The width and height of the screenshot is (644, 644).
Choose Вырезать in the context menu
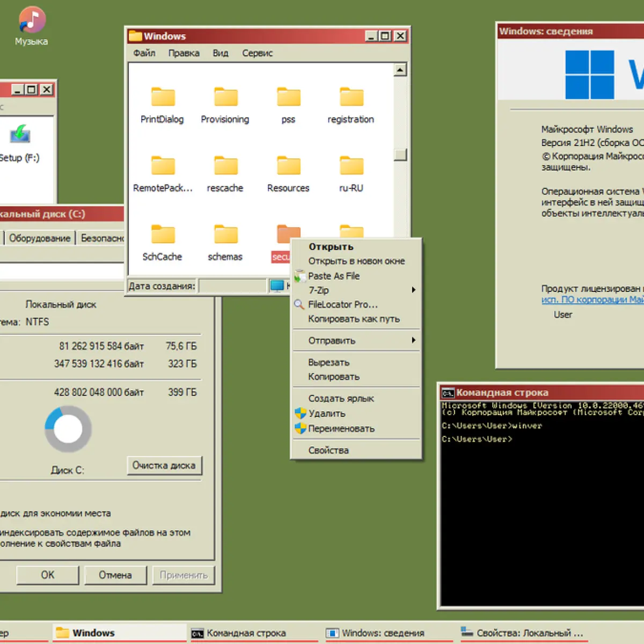[356, 362]
